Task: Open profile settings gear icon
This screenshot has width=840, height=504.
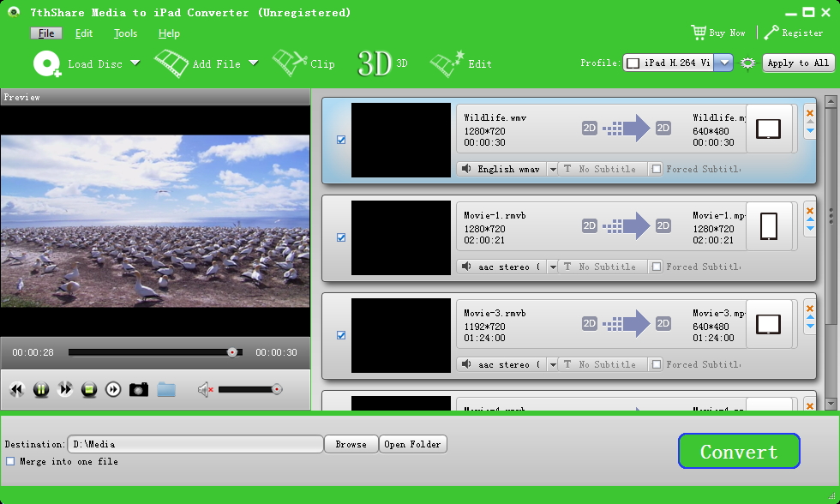Action: click(x=747, y=63)
